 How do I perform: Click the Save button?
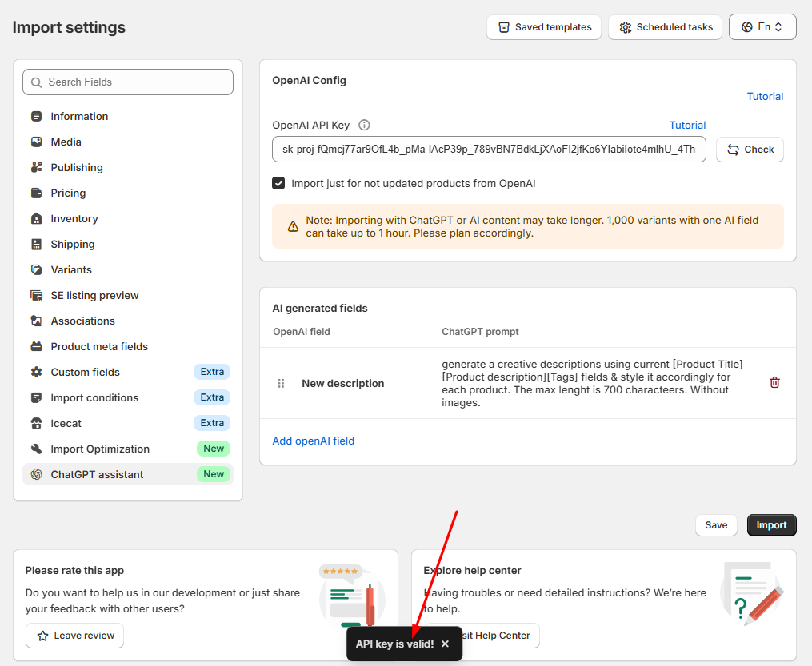point(716,525)
